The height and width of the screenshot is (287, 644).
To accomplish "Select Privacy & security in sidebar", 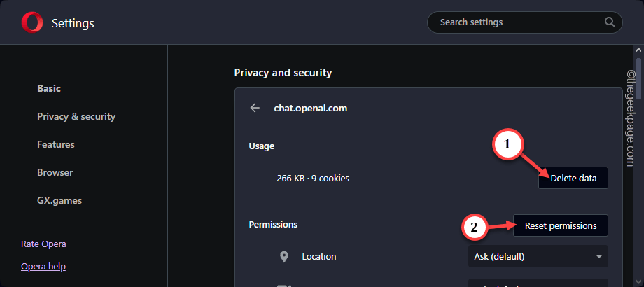I will point(76,117).
